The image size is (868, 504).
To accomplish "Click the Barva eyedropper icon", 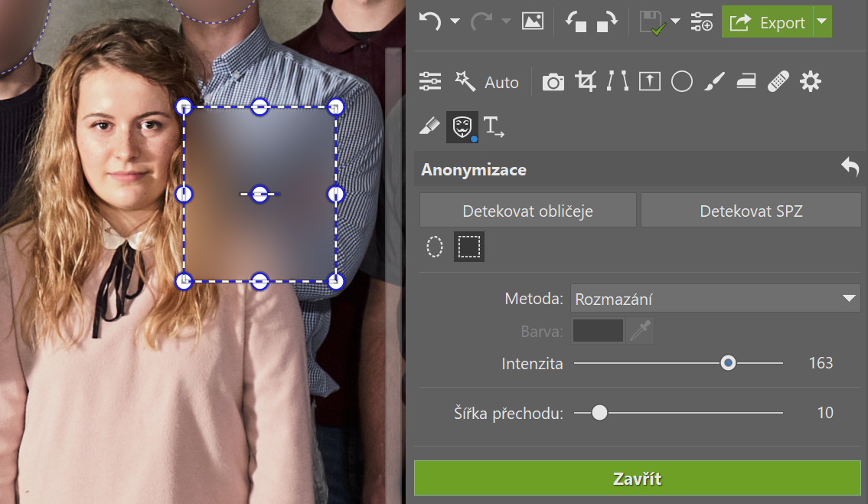I will [640, 331].
